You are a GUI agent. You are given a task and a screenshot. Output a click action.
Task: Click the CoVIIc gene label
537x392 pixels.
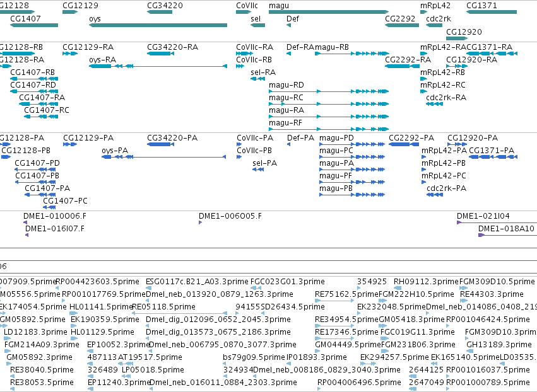(247, 6)
